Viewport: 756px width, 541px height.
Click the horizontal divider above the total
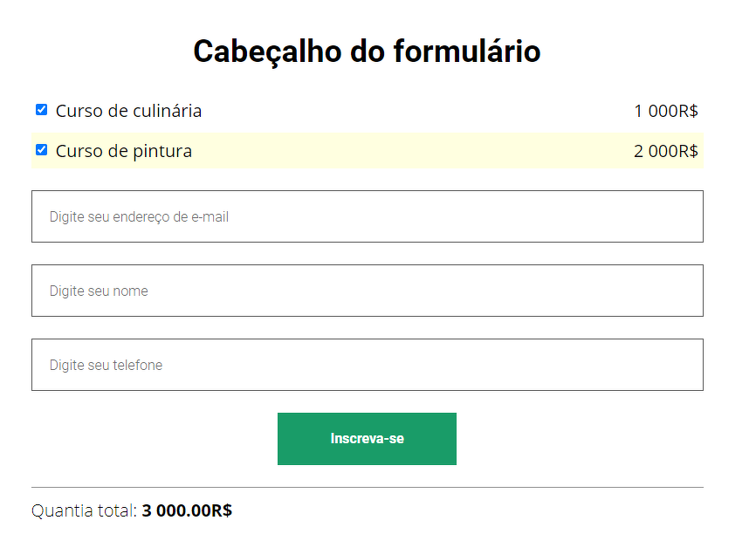click(367, 487)
